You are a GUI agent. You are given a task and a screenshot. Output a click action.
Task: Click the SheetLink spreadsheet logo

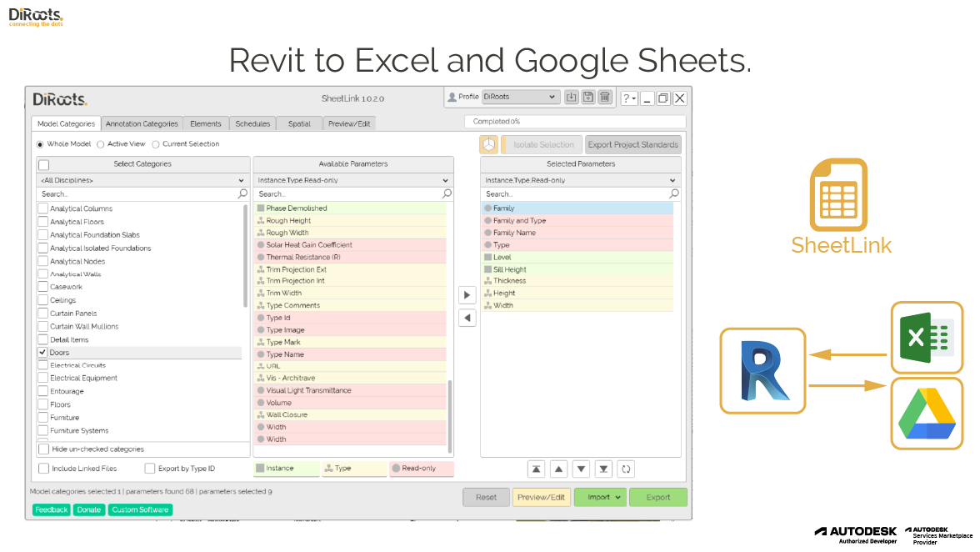pyautogui.click(x=838, y=195)
